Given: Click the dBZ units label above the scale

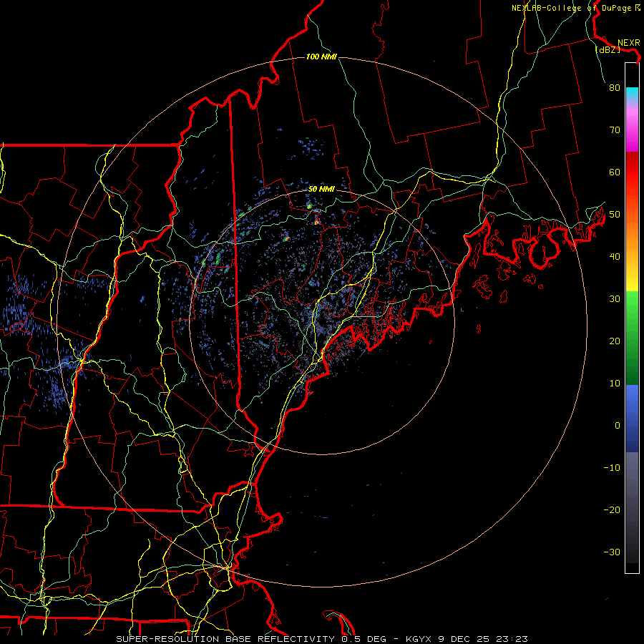Looking at the screenshot, I should pyautogui.click(x=608, y=49).
